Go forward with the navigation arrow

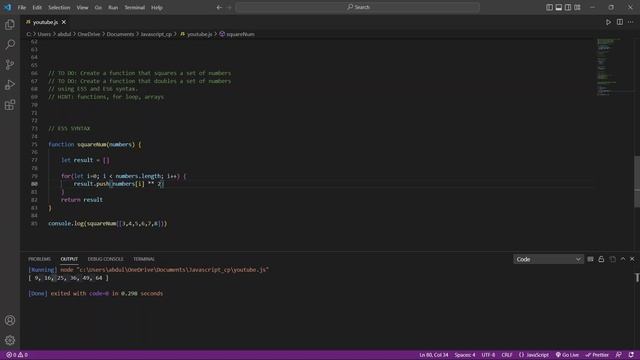coord(229,7)
